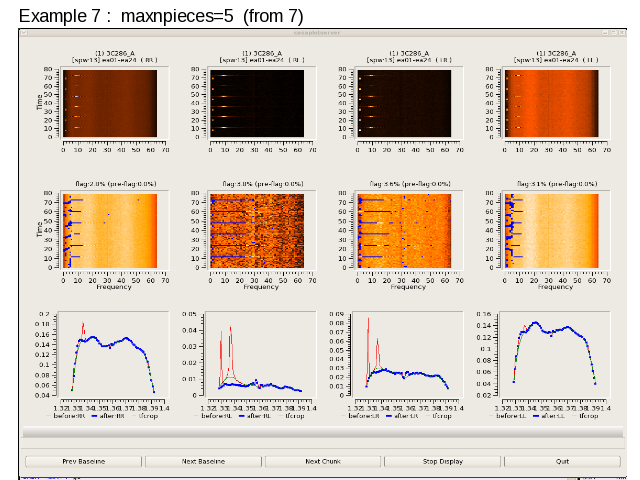This screenshot has width=640, height=480.
Task: Click the horizontal progress bar above the buttons
Action: coord(323,432)
